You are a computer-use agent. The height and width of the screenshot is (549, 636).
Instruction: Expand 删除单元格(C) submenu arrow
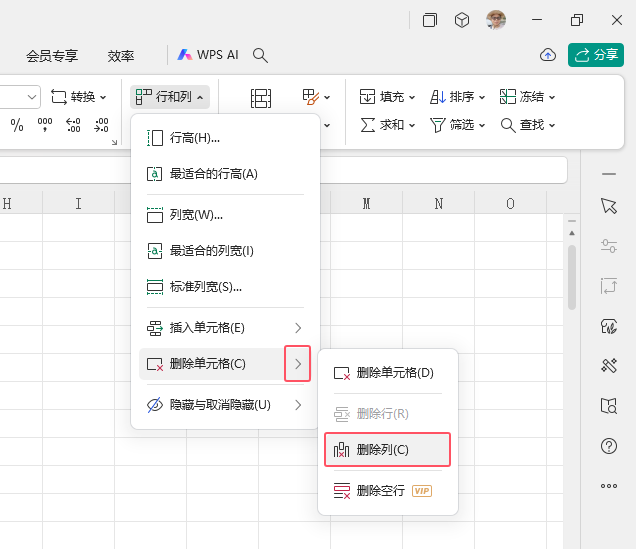tap(298, 364)
